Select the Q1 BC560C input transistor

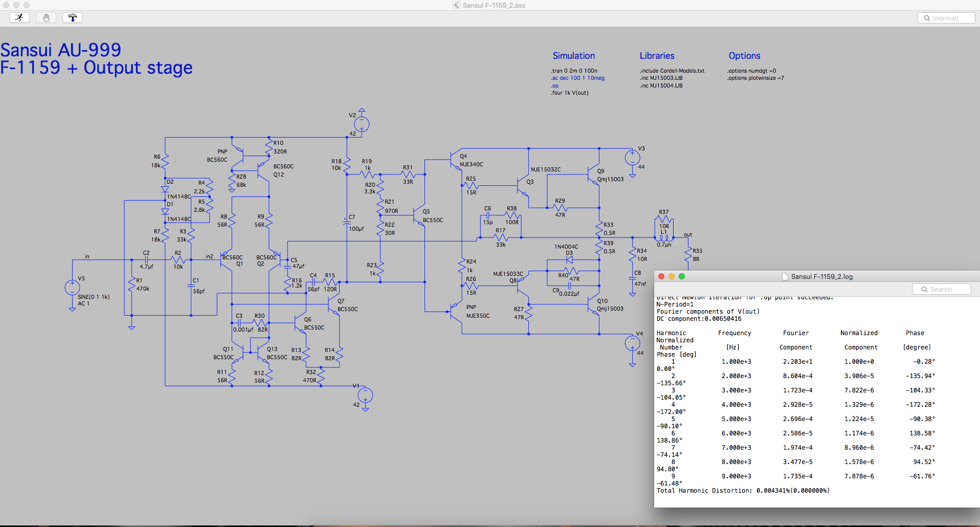tap(227, 260)
